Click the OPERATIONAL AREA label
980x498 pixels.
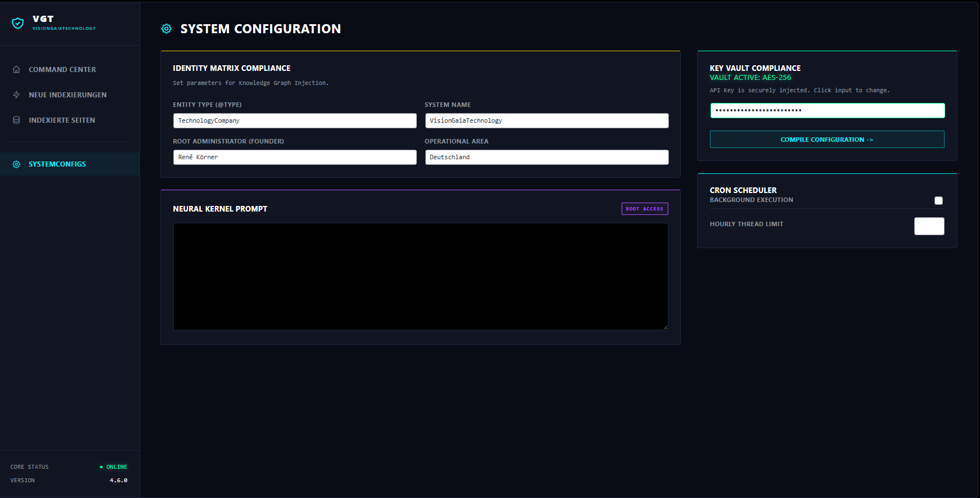click(x=456, y=141)
